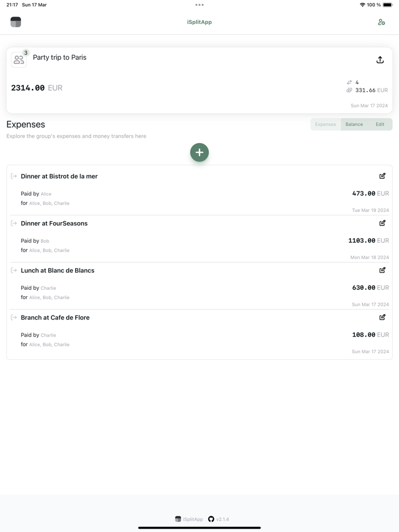399x532 pixels.
Task: Click the iSplitApp logo icon in the footer
Action: tap(177, 519)
